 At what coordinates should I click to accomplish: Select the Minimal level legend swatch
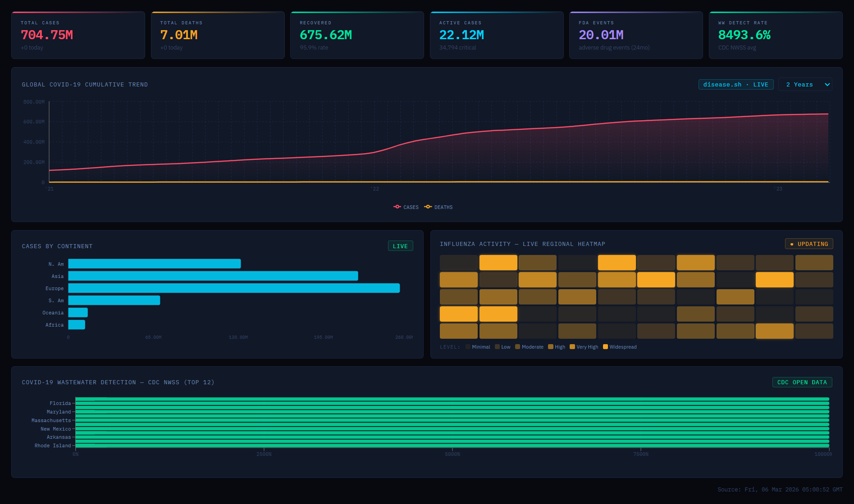468,347
